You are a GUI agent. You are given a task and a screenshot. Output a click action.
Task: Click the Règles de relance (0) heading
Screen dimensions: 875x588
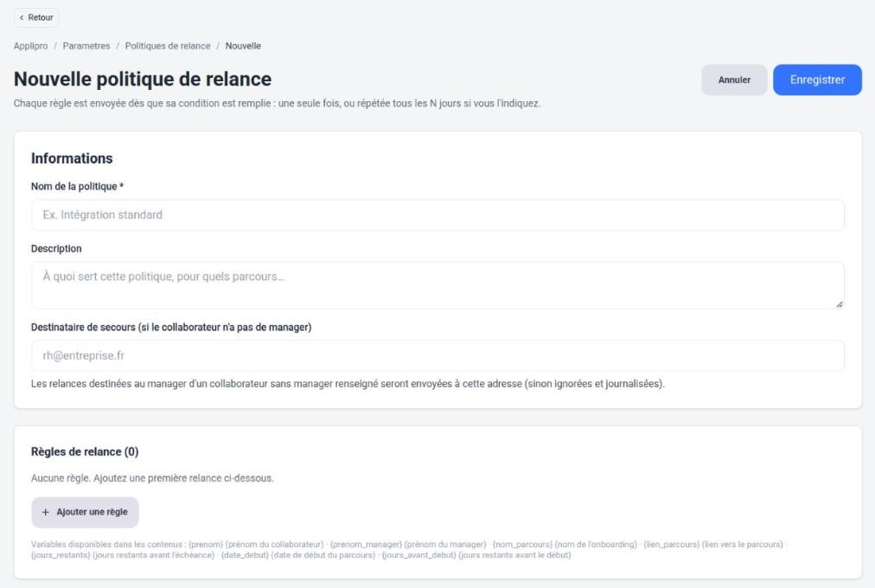(85, 451)
